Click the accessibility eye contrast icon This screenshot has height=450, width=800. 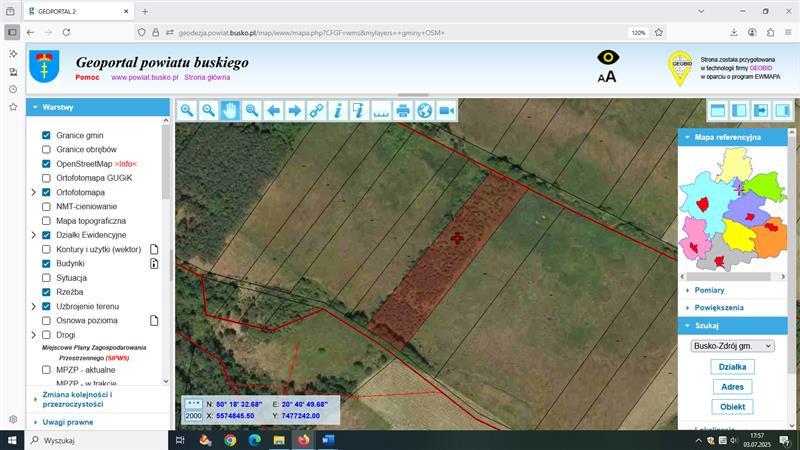(x=607, y=59)
